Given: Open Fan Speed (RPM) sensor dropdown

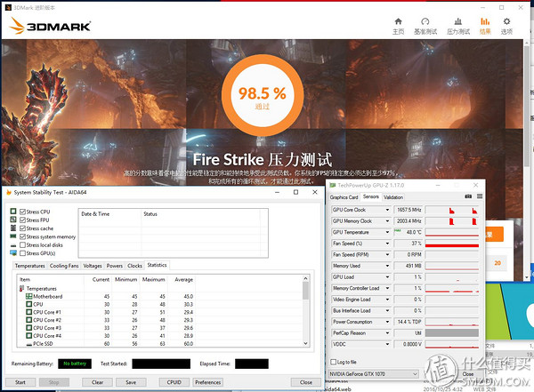Looking at the screenshot, I should [x=387, y=255].
